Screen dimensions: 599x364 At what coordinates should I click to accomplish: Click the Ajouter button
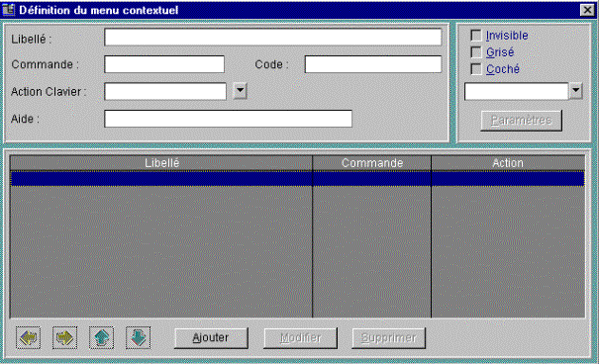211,338
